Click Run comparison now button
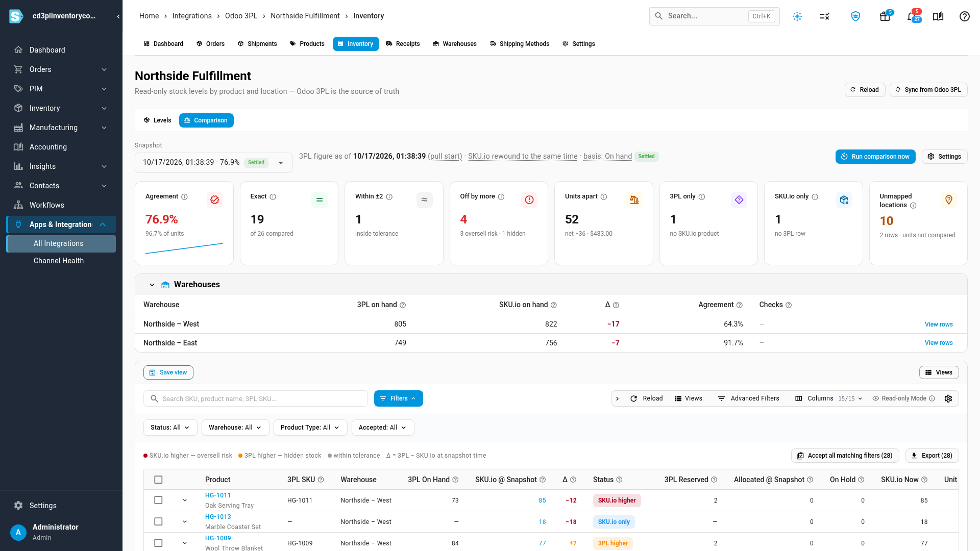 tap(875, 157)
